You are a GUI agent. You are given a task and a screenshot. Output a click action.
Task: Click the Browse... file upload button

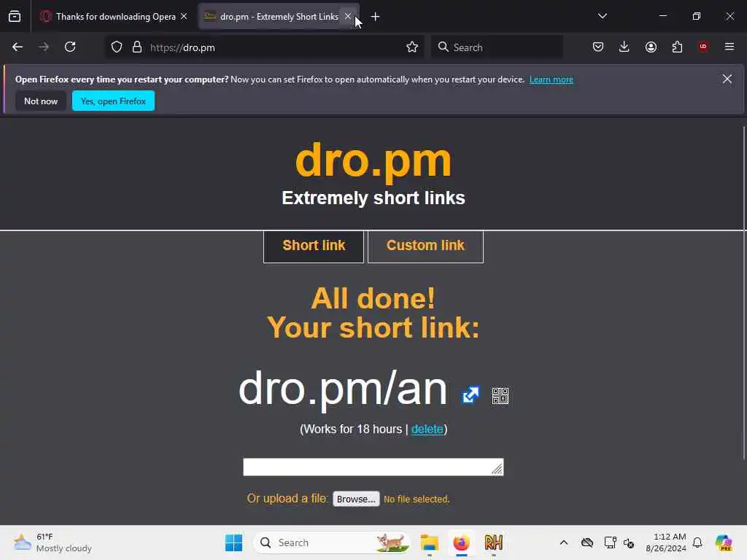click(356, 499)
